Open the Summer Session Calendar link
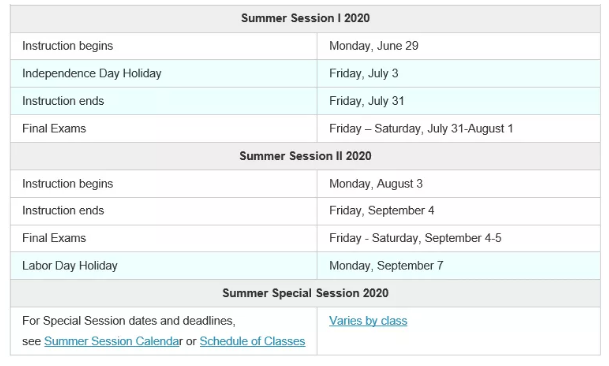 point(111,341)
